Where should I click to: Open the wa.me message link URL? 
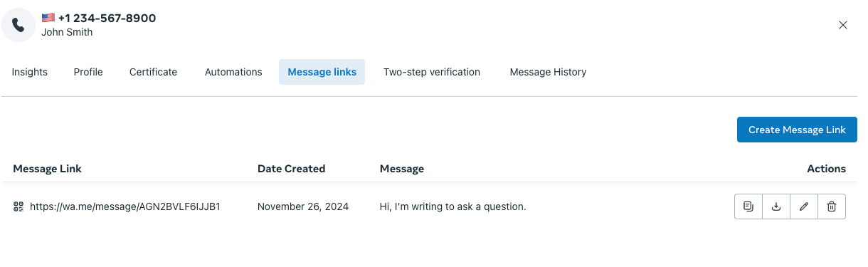(125, 207)
